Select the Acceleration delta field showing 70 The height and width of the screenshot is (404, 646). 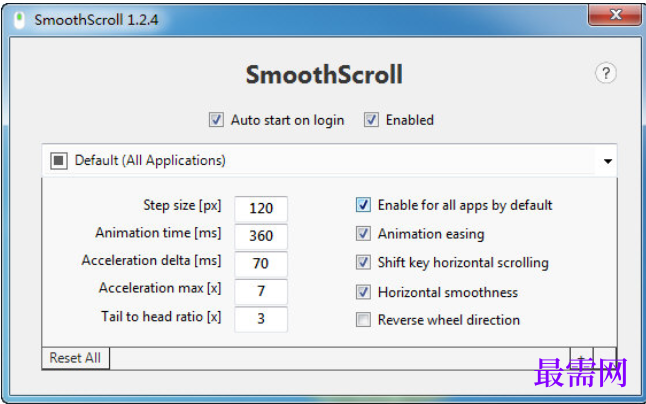pyautogui.click(x=261, y=264)
